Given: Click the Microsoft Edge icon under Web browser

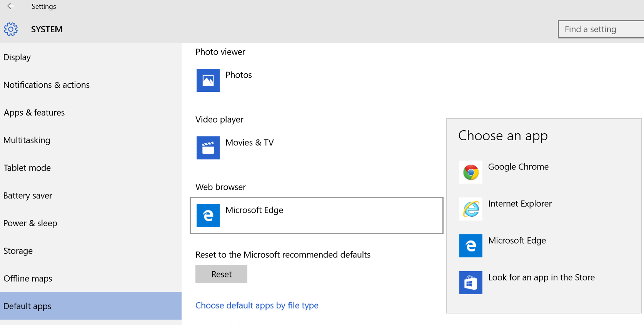Looking at the screenshot, I should pyautogui.click(x=208, y=216).
